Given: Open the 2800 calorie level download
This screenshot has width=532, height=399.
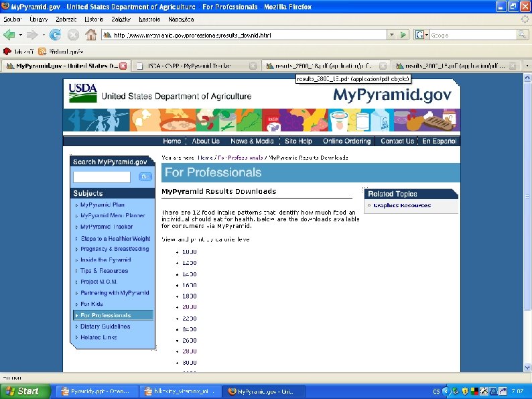Looking at the screenshot, I should click(190, 351).
